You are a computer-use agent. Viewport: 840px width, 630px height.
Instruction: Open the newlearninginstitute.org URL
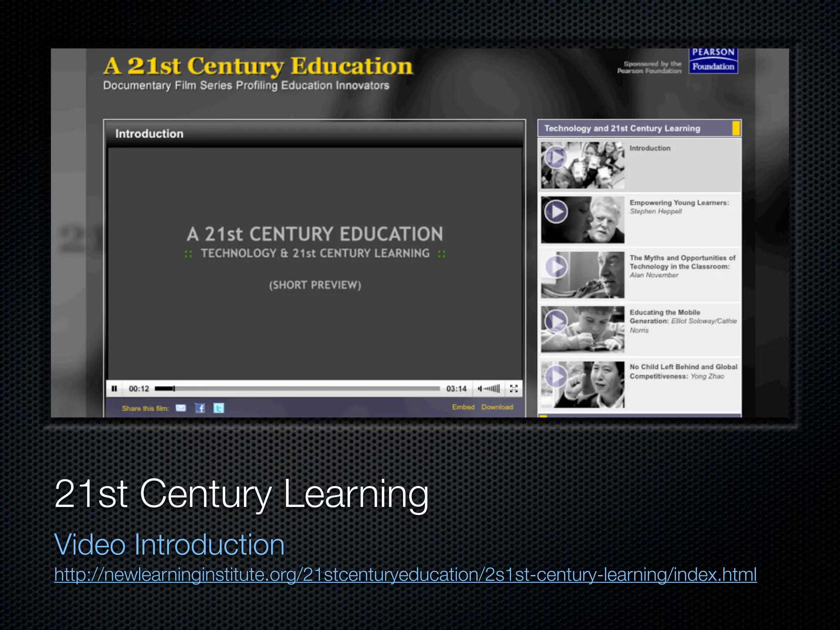405,575
